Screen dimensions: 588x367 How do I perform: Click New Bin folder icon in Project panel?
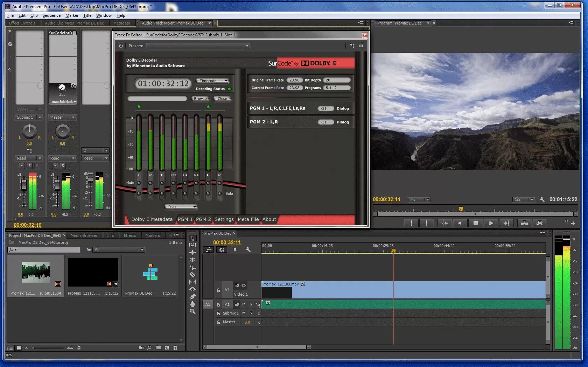(159, 348)
